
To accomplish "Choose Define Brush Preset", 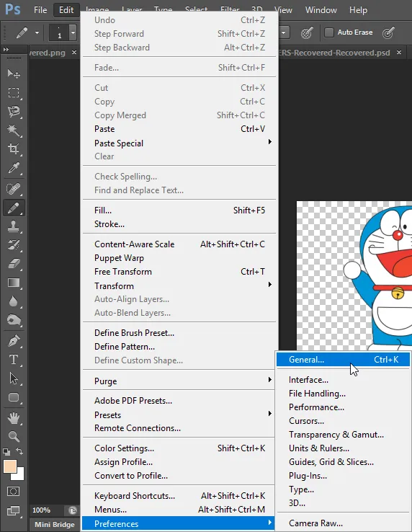I will [x=179, y=333].
